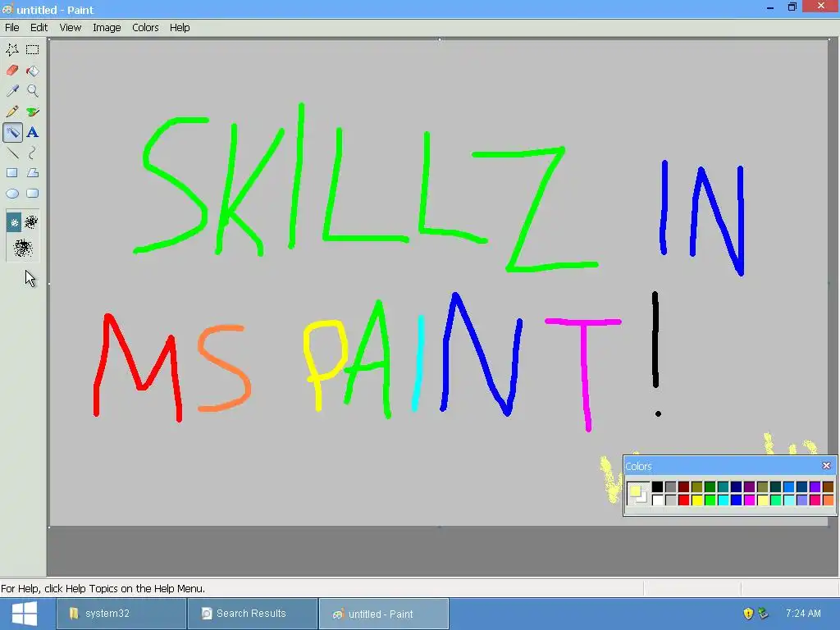Choose the dark green swatch
Screen dimensions: 840x630
pos(710,487)
